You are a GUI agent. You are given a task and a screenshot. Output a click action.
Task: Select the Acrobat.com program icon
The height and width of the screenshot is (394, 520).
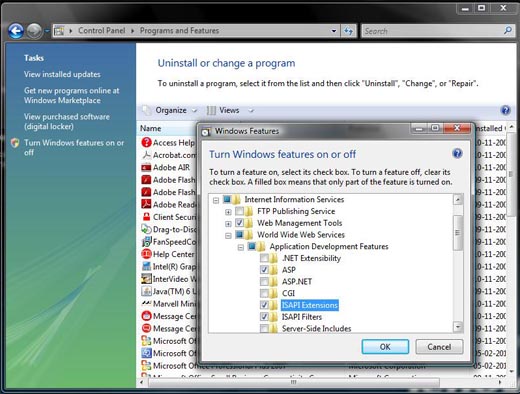coord(146,155)
